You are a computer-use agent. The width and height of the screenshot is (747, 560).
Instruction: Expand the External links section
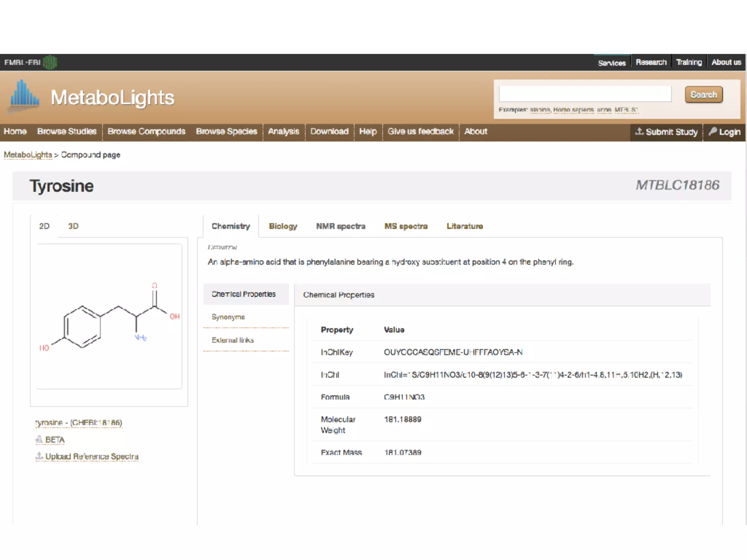pos(232,340)
